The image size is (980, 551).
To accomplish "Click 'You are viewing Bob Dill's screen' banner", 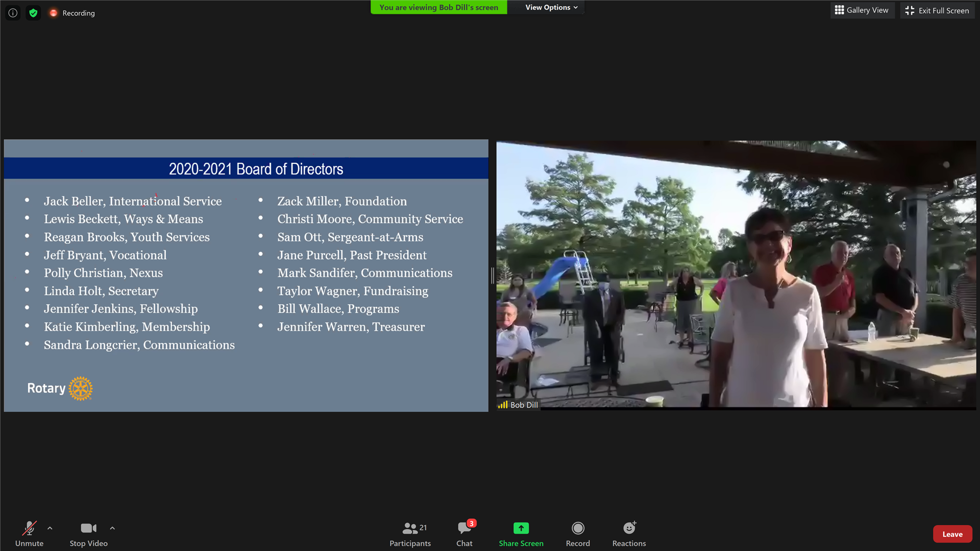I will click(439, 7).
